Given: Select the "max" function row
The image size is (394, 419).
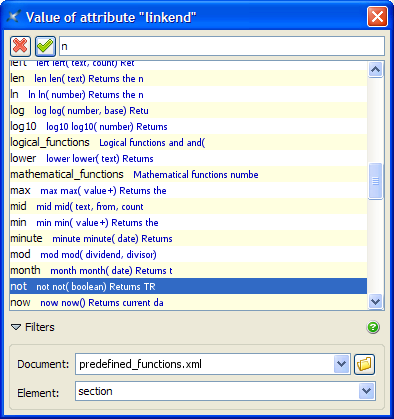Looking at the screenshot, I should coord(188,191).
